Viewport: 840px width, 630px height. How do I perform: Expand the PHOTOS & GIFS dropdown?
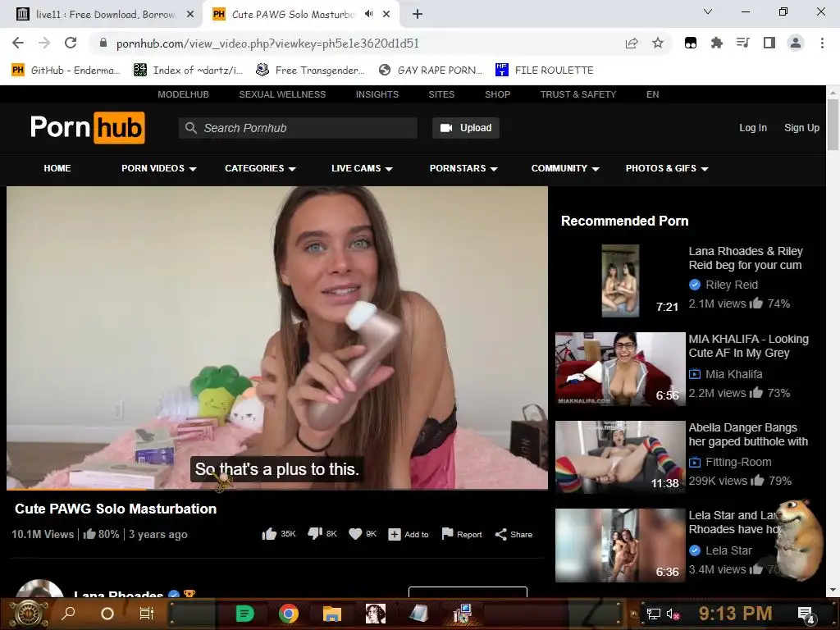[667, 168]
